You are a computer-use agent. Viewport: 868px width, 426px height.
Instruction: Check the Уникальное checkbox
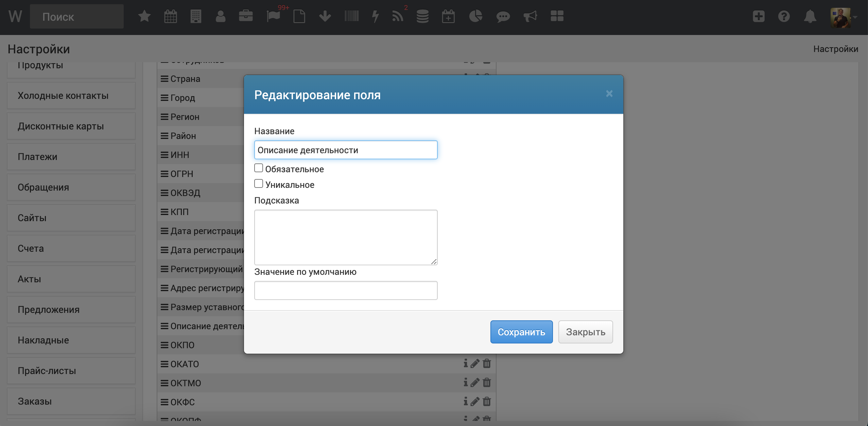[x=259, y=184]
